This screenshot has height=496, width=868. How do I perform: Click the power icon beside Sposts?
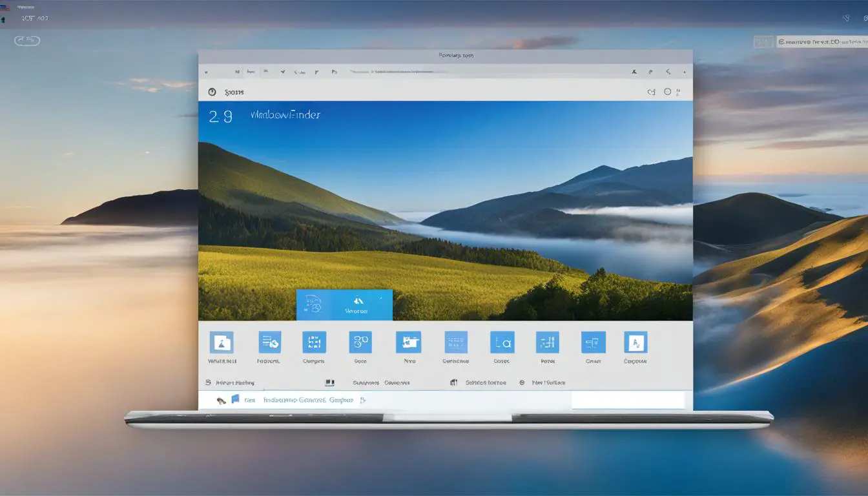pos(212,91)
